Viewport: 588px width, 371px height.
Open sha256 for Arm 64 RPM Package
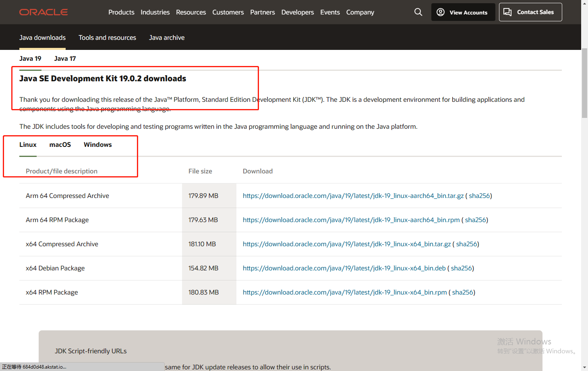coord(475,220)
